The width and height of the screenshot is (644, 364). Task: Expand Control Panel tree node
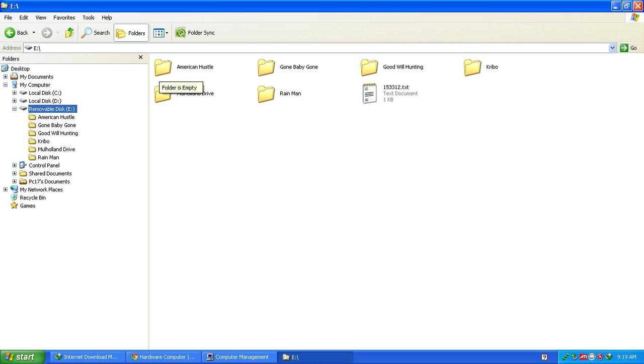pyautogui.click(x=15, y=166)
